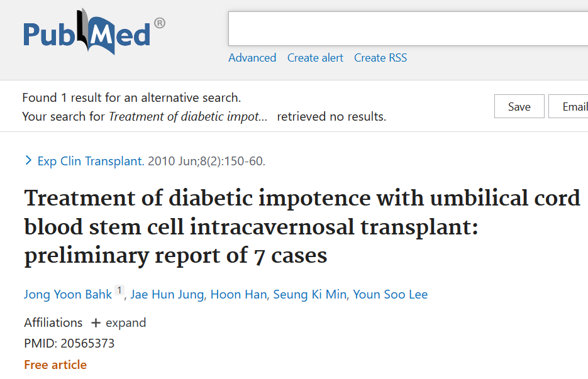Click the truncated italic search query text

pos(188,117)
